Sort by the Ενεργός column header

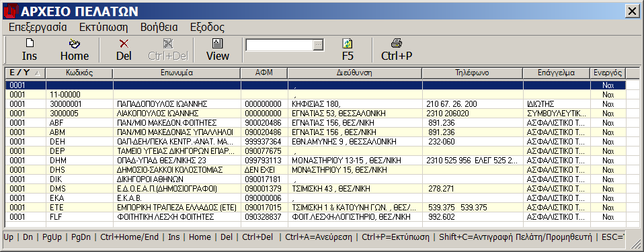pos(608,73)
